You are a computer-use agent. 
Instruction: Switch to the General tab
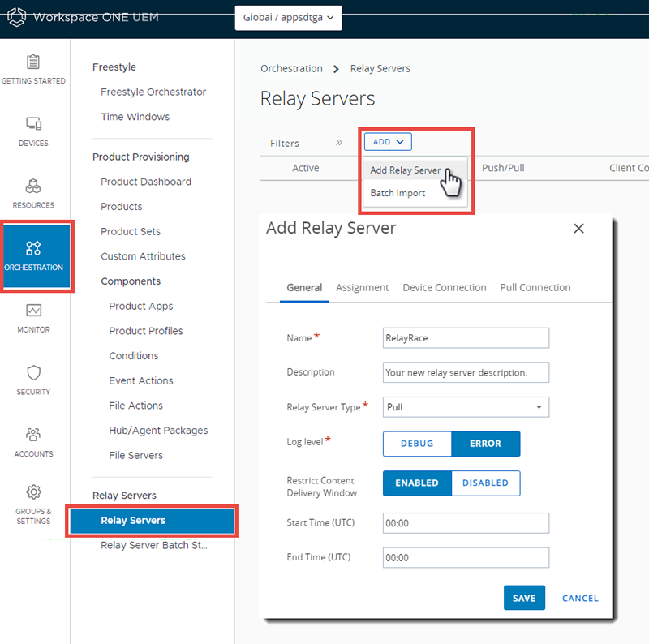point(304,288)
